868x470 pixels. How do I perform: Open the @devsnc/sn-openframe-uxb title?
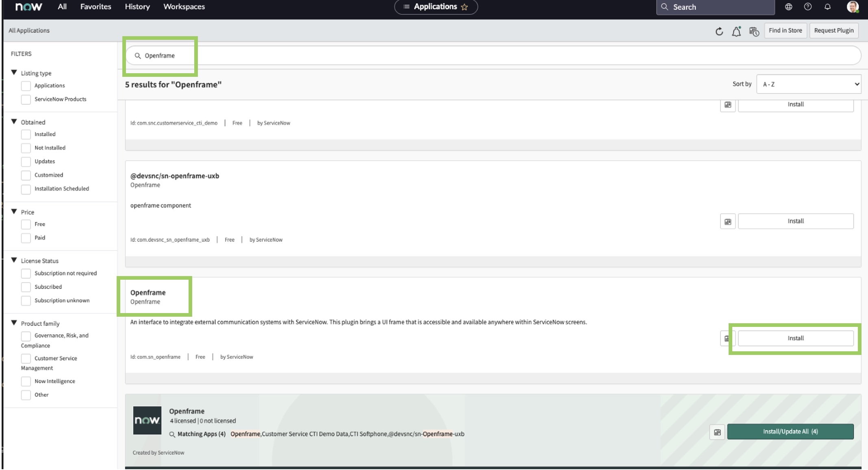pyautogui.click(x=175, y=176)
